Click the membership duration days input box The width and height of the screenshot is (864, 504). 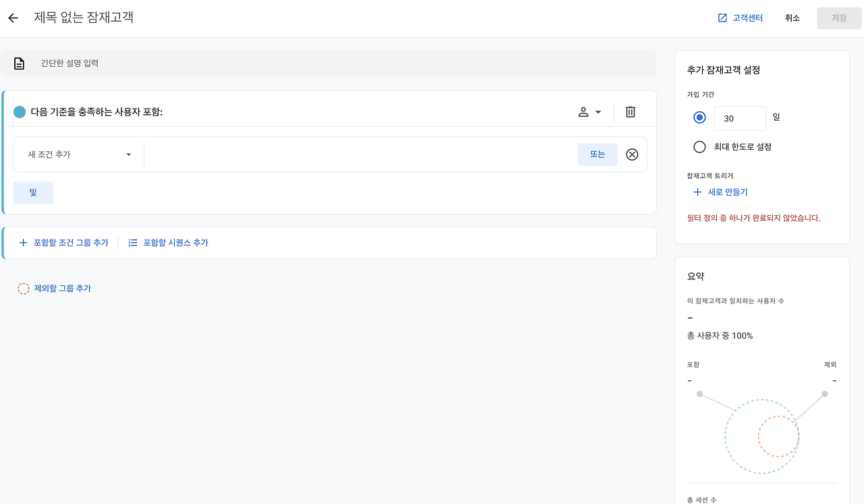pyautogui.click(x=740, y=118)
